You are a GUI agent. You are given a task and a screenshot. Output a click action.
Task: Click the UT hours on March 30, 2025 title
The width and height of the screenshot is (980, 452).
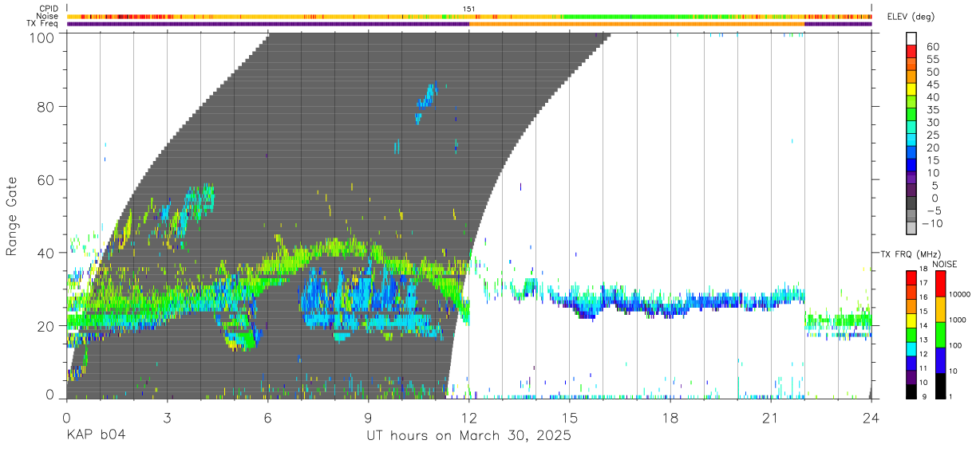click(x=468, y=437)
